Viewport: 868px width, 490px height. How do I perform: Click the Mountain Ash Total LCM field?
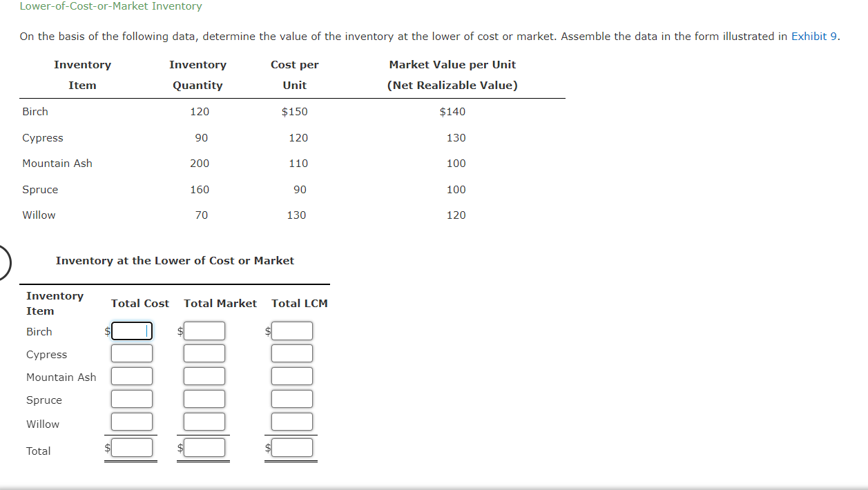[x=291, y=375]
